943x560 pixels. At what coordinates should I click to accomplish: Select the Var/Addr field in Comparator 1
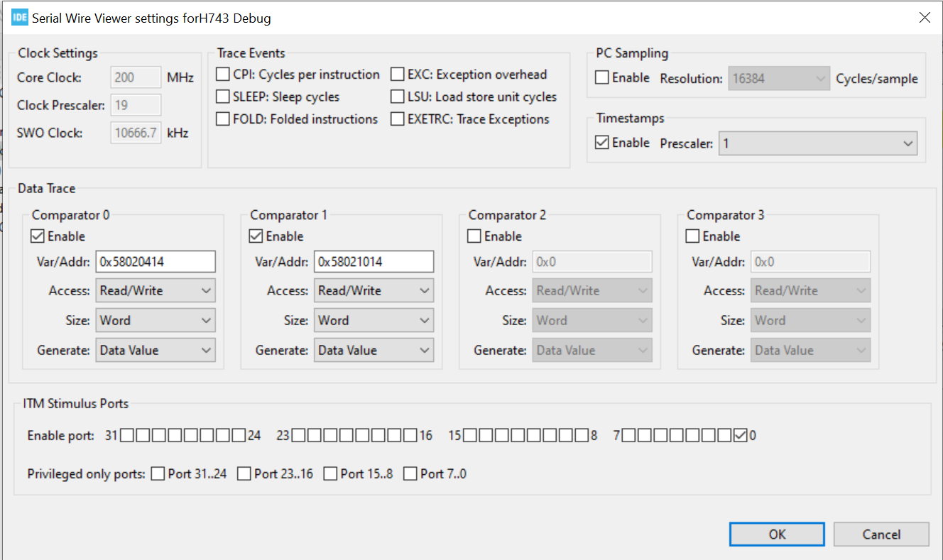click(x=374, y=261)
